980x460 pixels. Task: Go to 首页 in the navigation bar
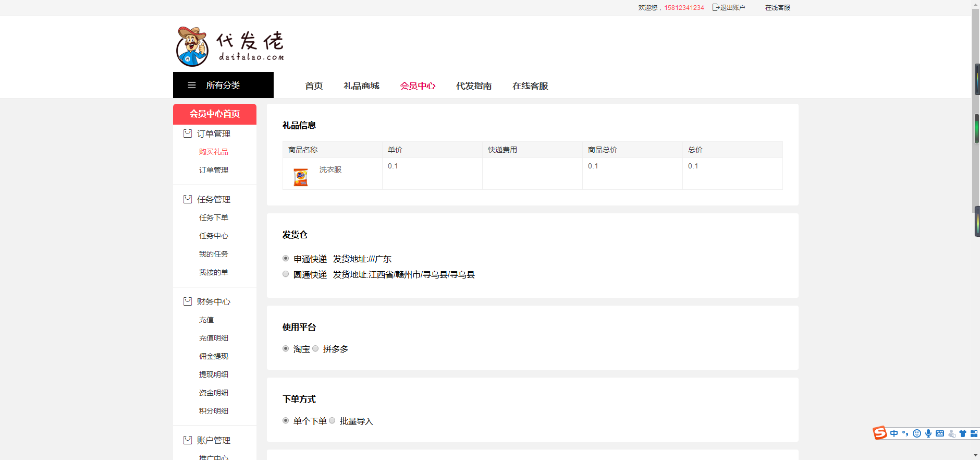(x=314, y=86)
